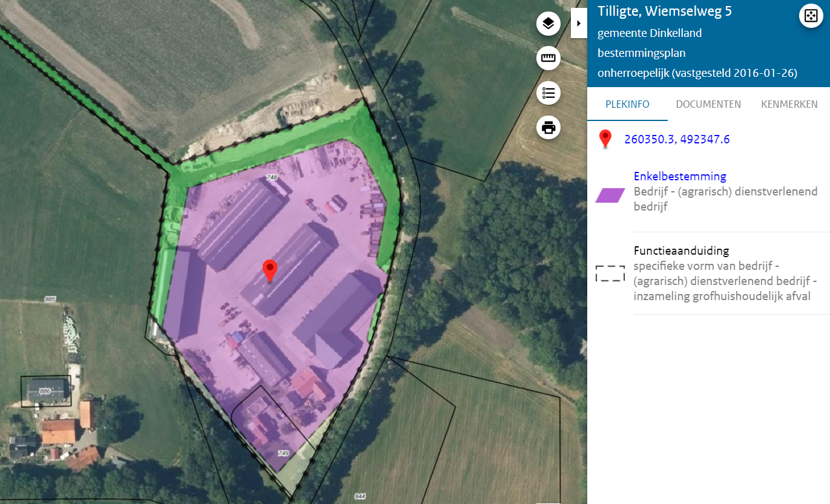Click the purple Enkelbestemming color swatch
The height and width of the screenshot is (504, 830).
610,195
